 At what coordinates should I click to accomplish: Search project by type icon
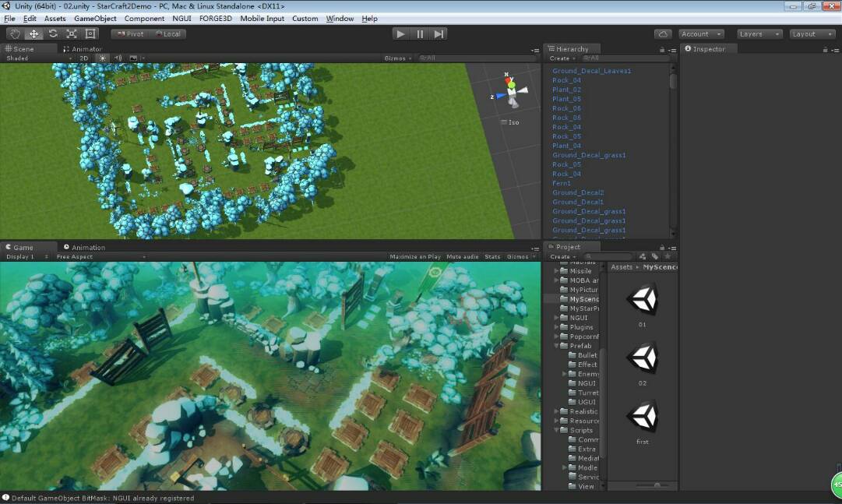point(643,257)
